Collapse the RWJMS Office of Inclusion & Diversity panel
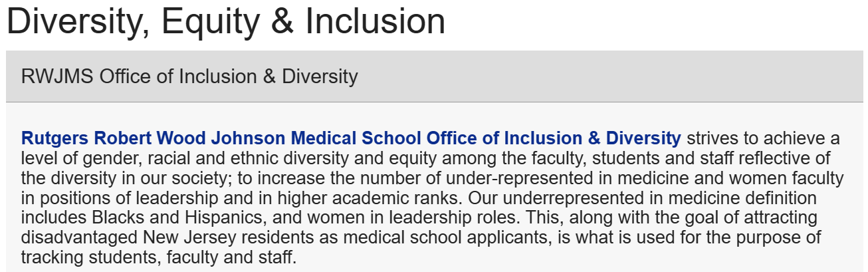The width and height of the screenshot is (868, 272). (189, 76)
